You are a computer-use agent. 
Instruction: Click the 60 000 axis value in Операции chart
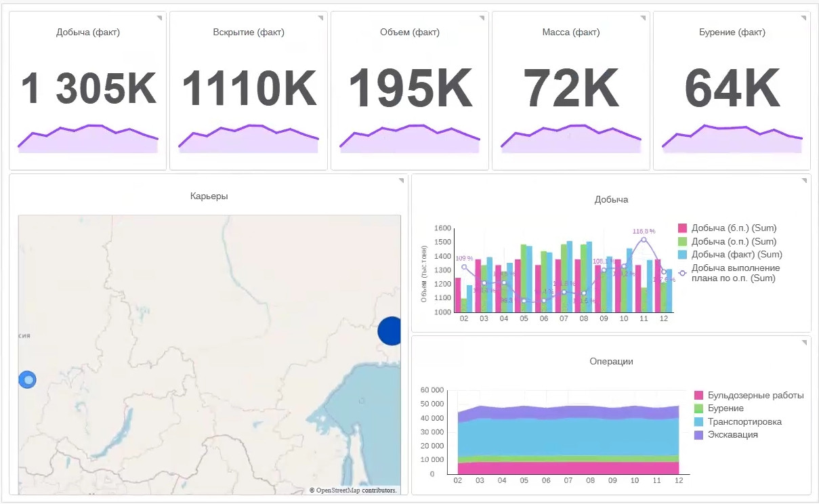(432, 390)
